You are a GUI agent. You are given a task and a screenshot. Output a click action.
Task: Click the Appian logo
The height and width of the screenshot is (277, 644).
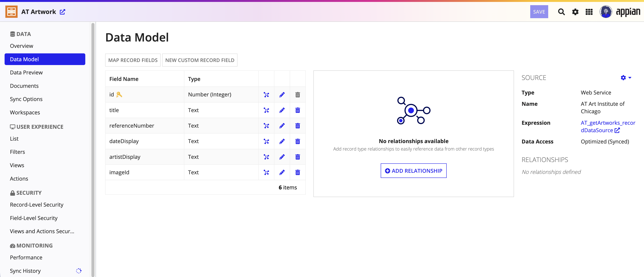(628, 12)
